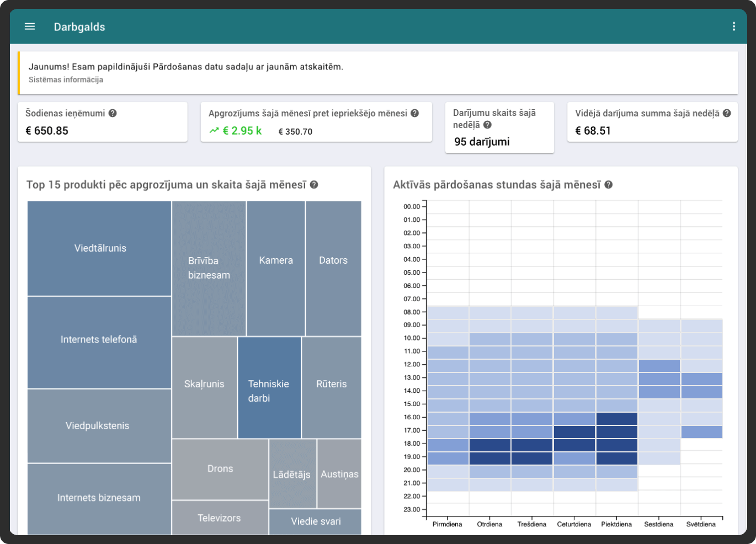This screenshot has width=756, height=544.
Task: Click the Skaļrunis treemap tile
Action: [x=204, y=387]
